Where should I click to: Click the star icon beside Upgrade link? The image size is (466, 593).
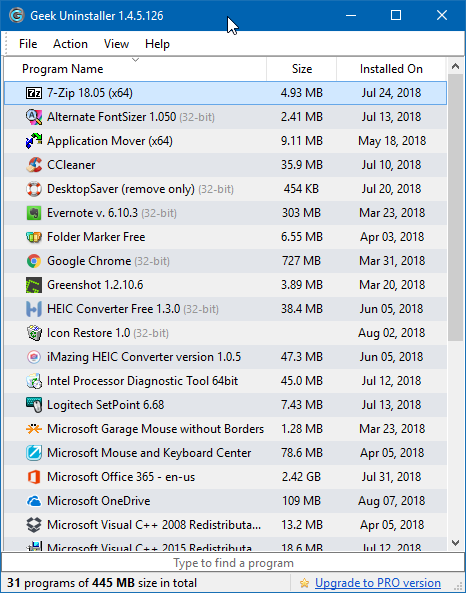[x=304, y=583]
